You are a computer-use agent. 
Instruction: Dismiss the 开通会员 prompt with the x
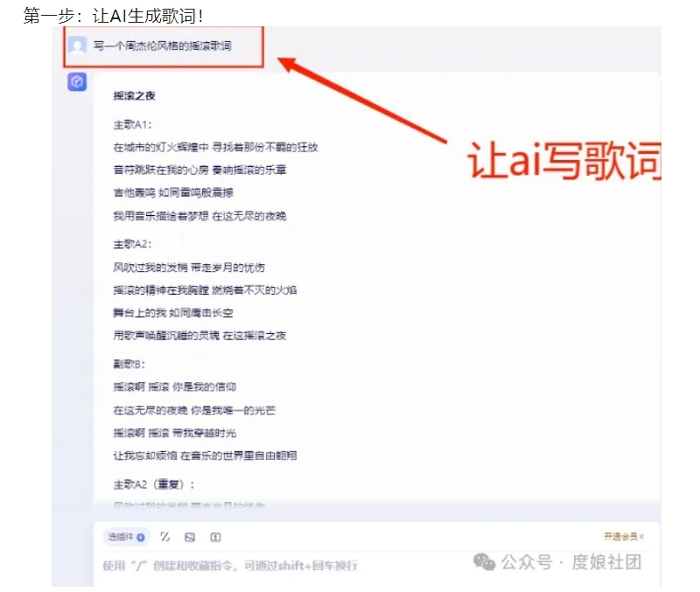coord(641,537)
